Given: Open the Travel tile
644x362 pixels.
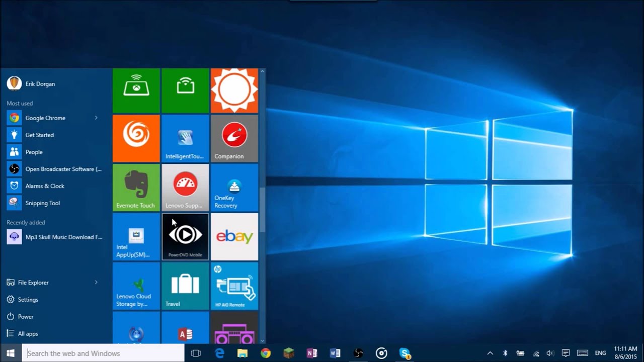Looking at the screenshot, I should (x=185, y=286).
